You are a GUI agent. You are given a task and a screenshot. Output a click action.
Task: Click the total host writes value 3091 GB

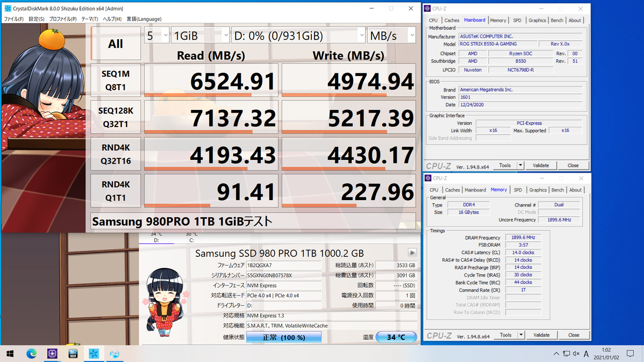coord(396,275)
